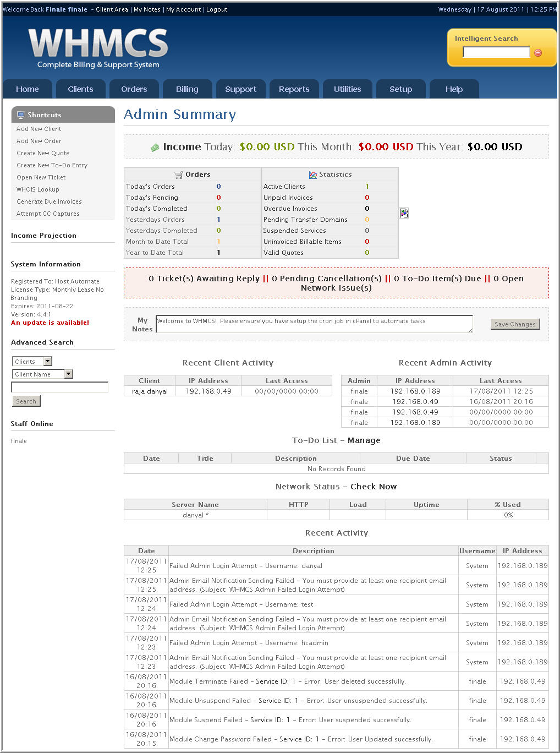
Task: Click the Logout link
Action: tap(217, 9)
